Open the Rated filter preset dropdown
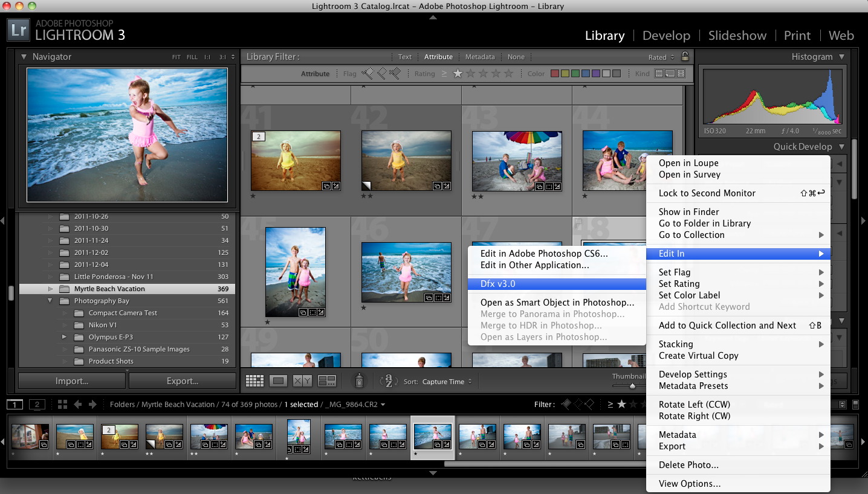 tap(659, 57)
